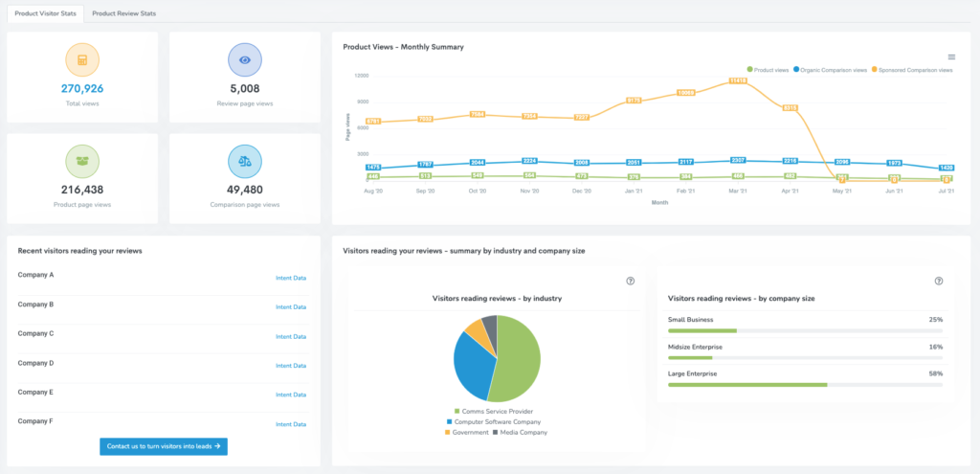Click Contact us to turn visitors into leads
This screenshot has width=980, height=474.
pyautogui.click(x=164, y=446)
